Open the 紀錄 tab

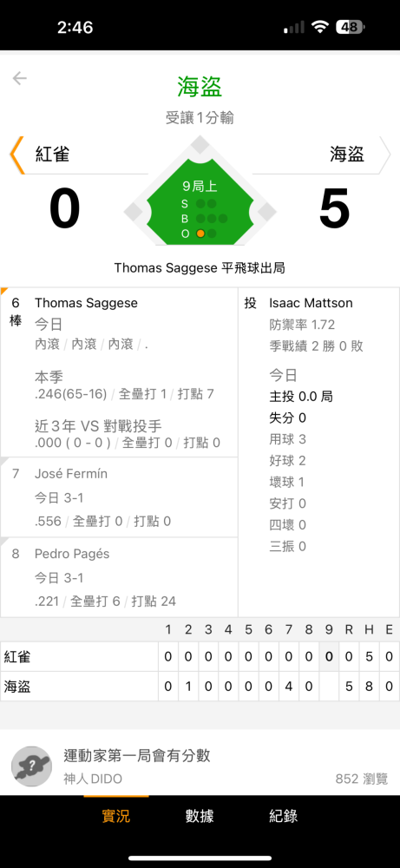283,816
